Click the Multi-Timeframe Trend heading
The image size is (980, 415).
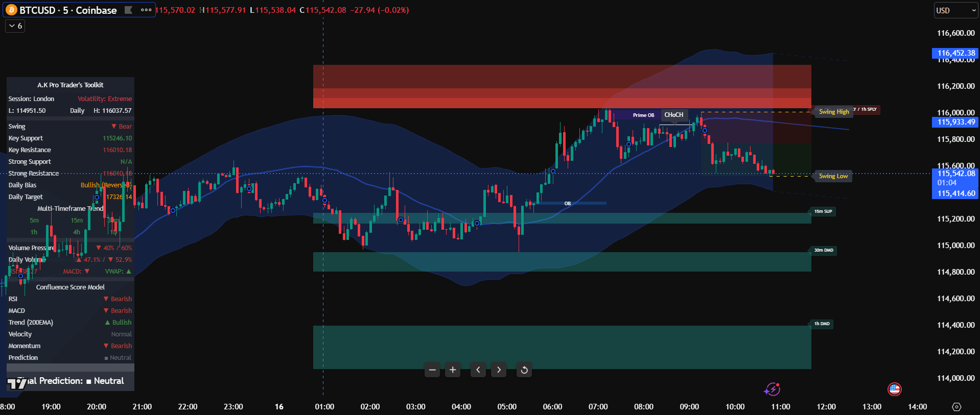71,209
